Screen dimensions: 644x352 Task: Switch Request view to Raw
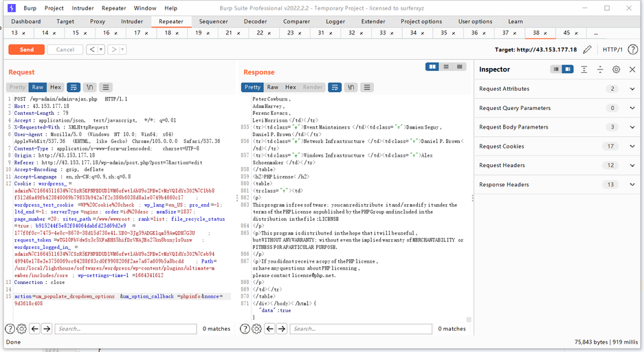[x=38, y=87]
